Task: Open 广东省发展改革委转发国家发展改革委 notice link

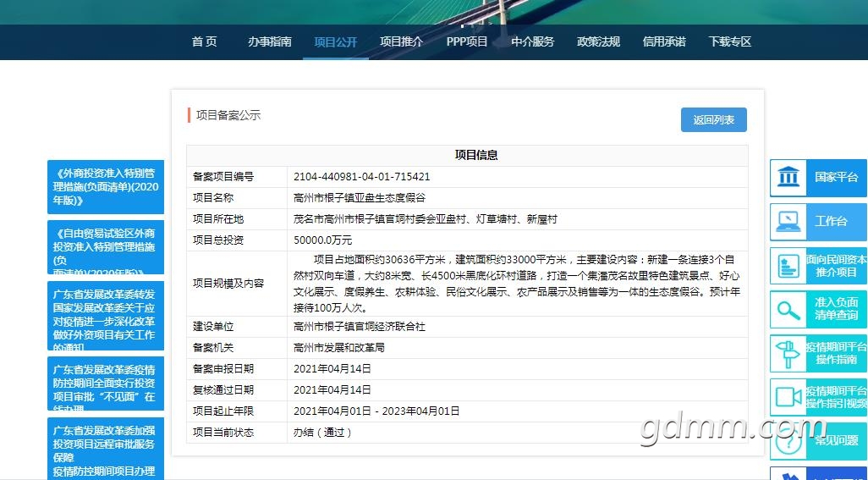Action: pos(106,316)
